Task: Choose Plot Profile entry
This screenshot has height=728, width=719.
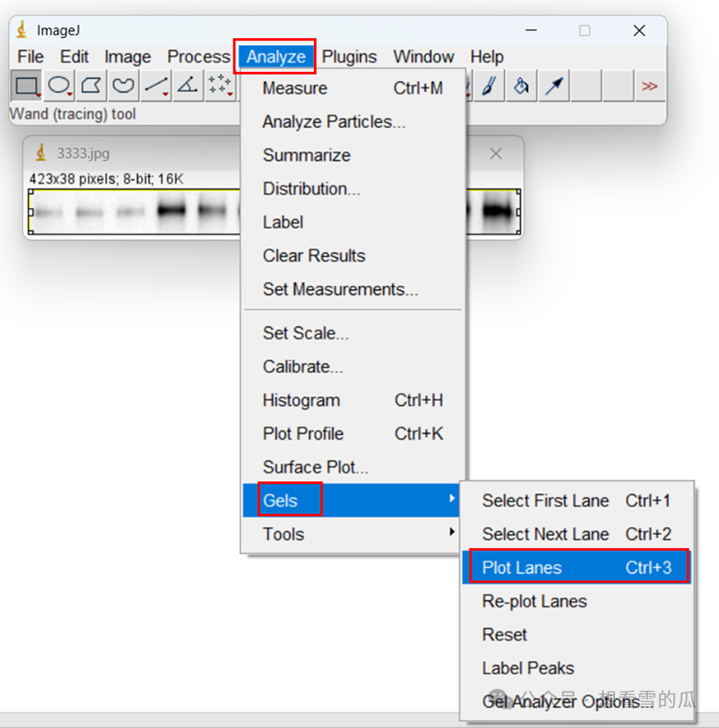Action: tap(353, 434)
